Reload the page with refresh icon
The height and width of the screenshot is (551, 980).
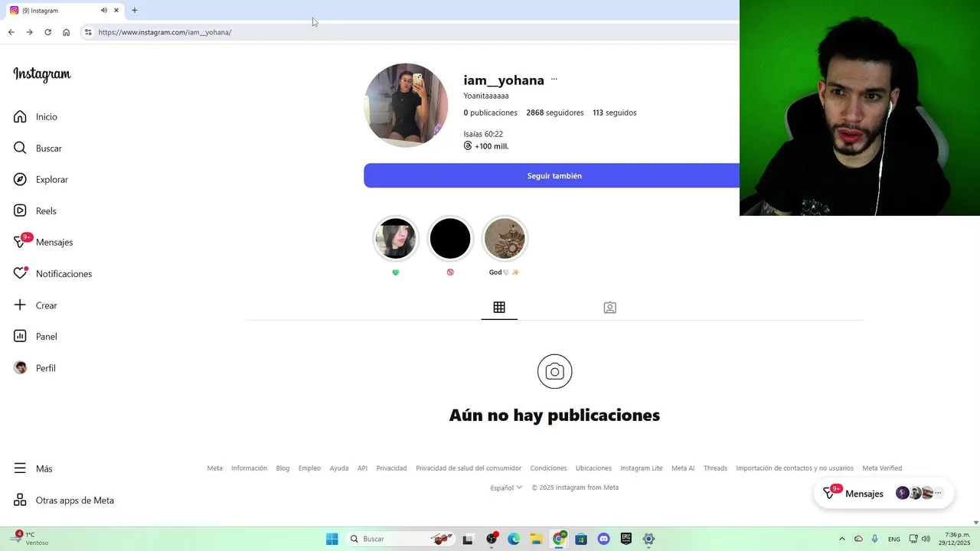coord(47,32)
